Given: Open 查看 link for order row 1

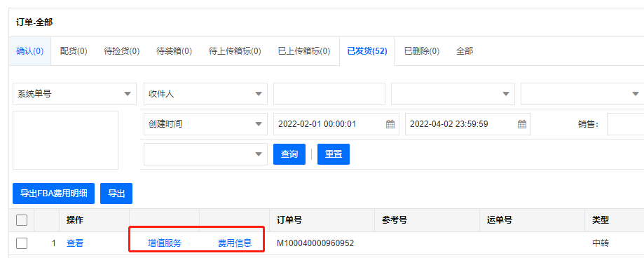Looking at the screenshot, I should point(75,243).
